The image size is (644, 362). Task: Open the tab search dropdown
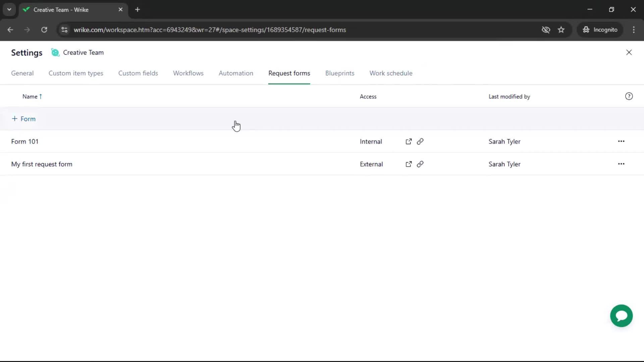coord(9,10)
